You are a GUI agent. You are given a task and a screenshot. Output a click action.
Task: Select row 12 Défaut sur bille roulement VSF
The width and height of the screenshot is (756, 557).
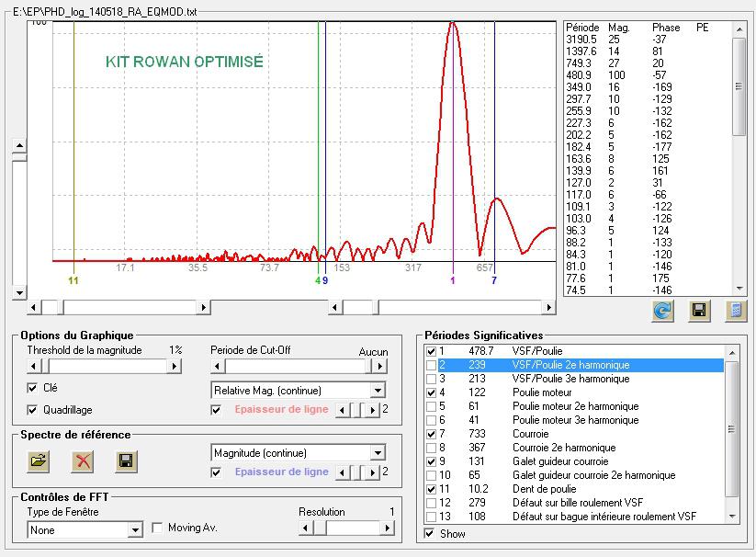click(x=574, y=503)
